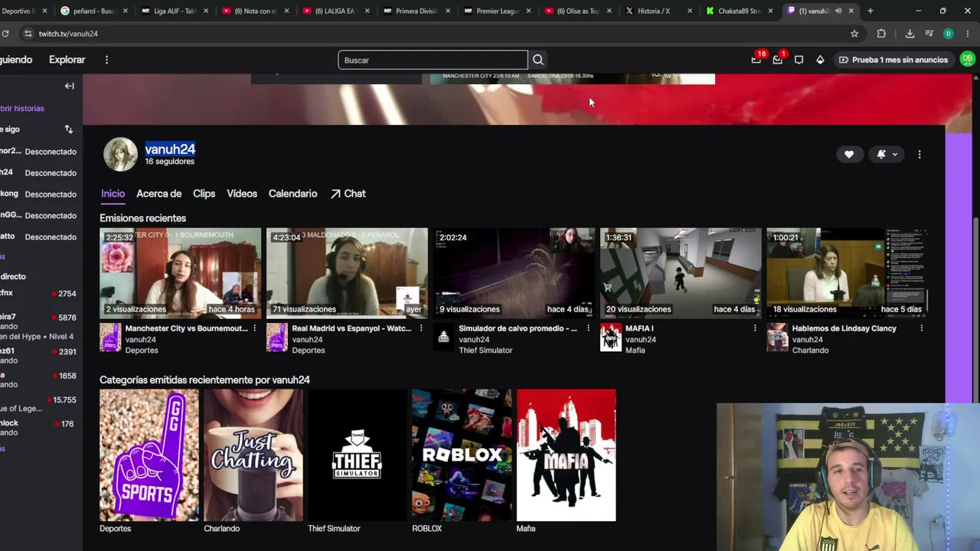Open the Mafia category cover art
This screenshot has width=980, height=551.
coord(566,455)
